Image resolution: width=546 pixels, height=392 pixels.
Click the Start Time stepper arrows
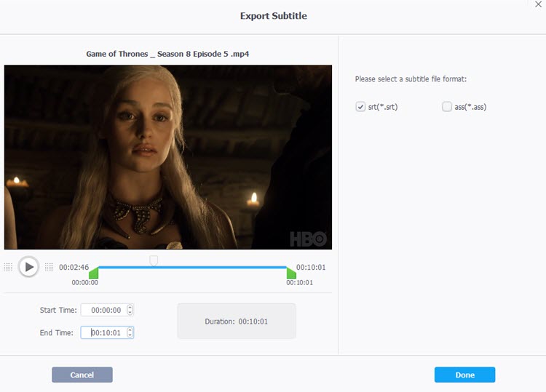coord(130,310)
